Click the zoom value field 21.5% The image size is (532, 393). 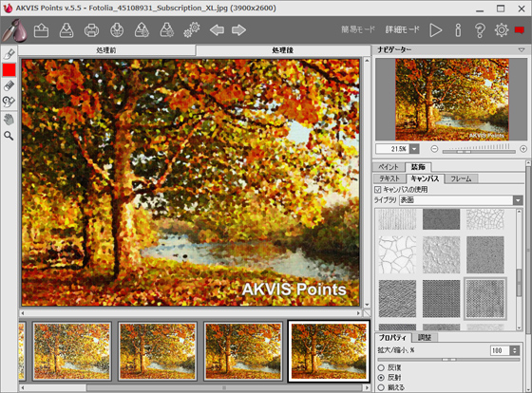tap(392, 149)
